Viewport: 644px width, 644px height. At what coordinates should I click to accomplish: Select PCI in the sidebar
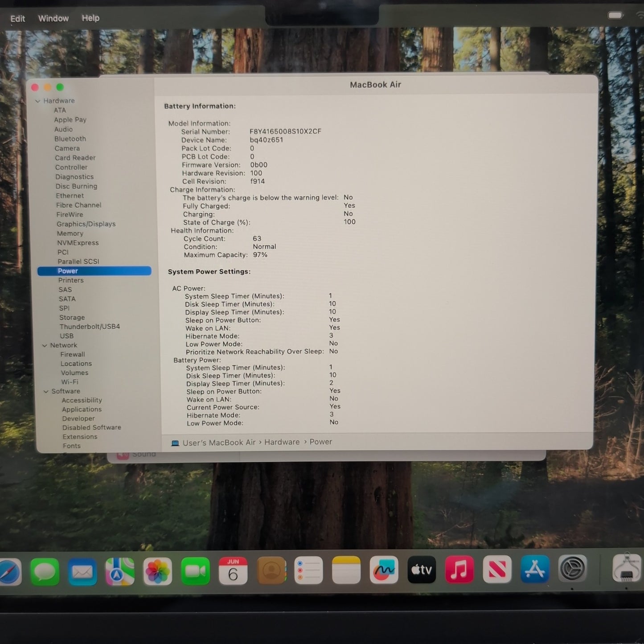coord(63,252)
